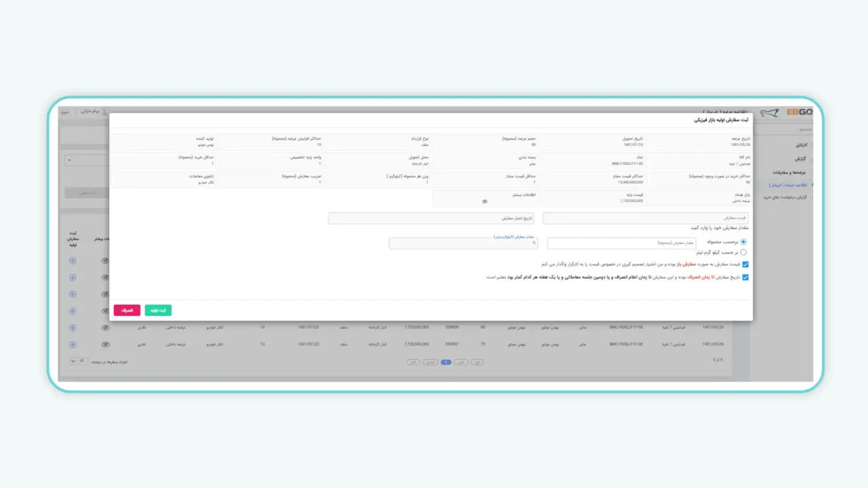Uncheck the سفارش باز open-price checkbox

[745, 264]
